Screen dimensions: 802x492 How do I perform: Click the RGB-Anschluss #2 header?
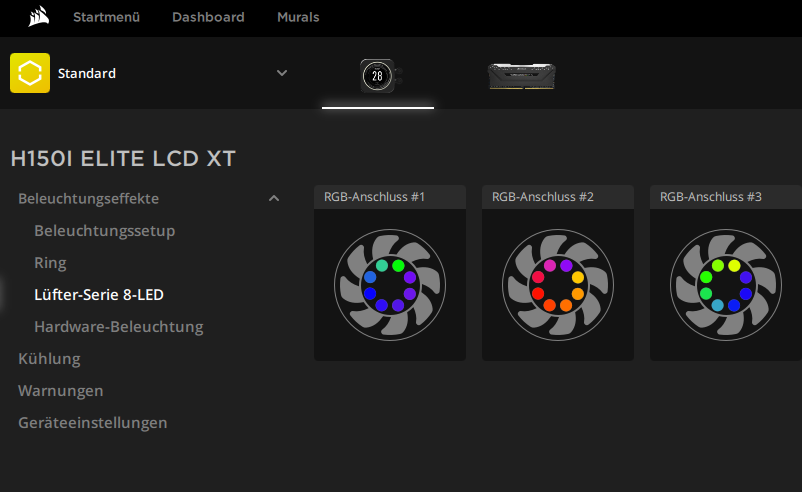click(558, 197)
